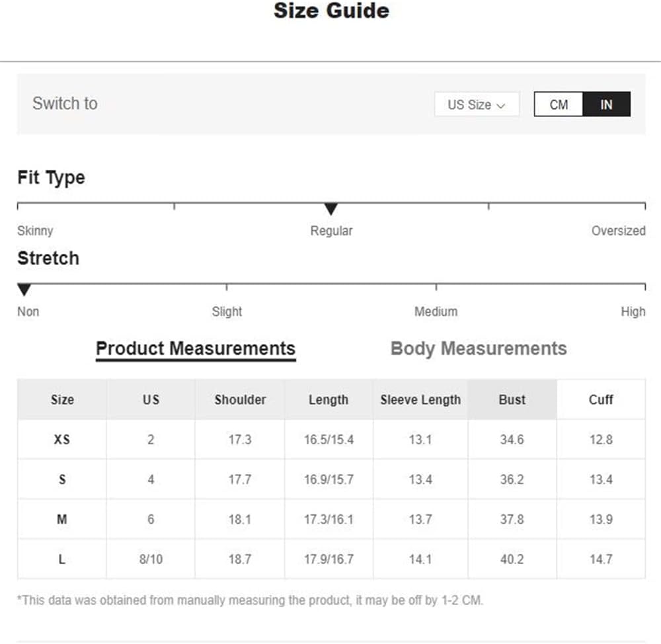
Task: Click the M size row label
Action: coord(62,519)
